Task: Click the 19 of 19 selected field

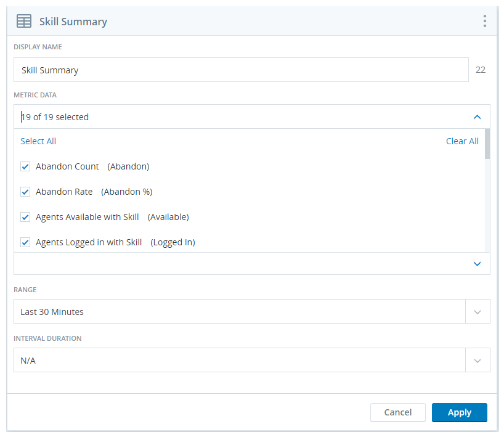Action: click(x=251, y=116)
